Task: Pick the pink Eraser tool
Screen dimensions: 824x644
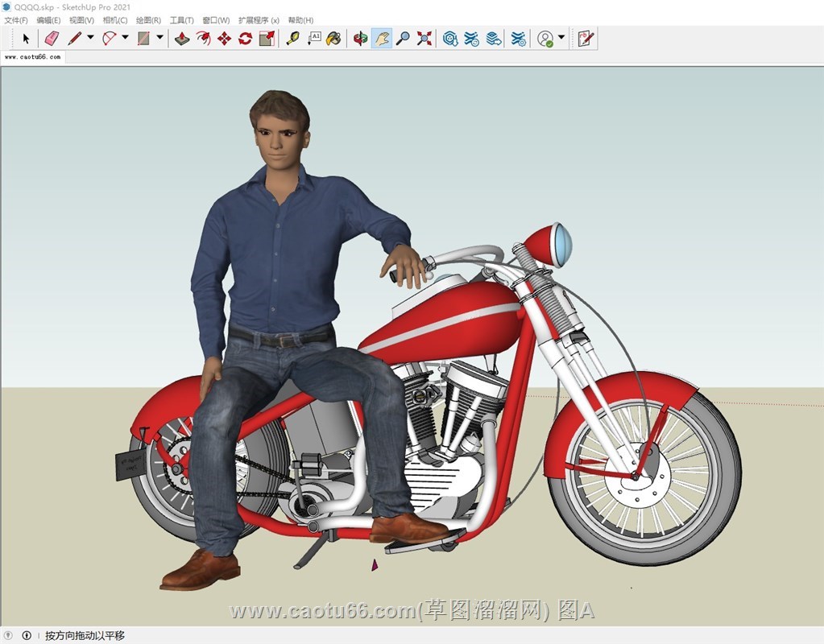Action: pos(52,39)
